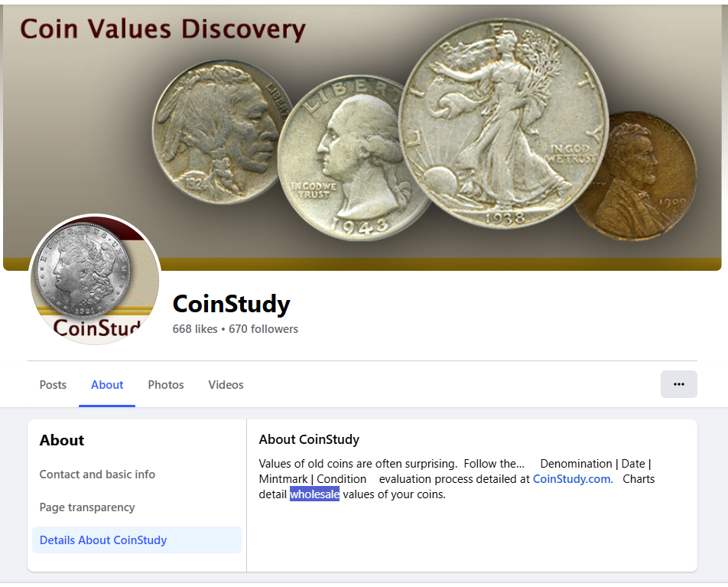Open Contact and basic info section
Viewport: 728px width, 587px height.
click(97, 474)
